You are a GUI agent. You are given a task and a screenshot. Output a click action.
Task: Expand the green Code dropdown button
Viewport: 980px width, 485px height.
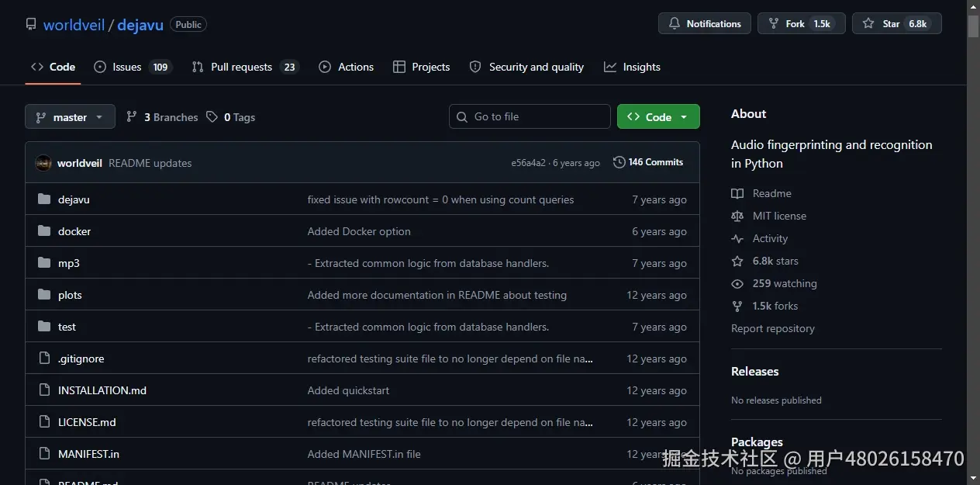pyautogui.click(x=658, y=116)
